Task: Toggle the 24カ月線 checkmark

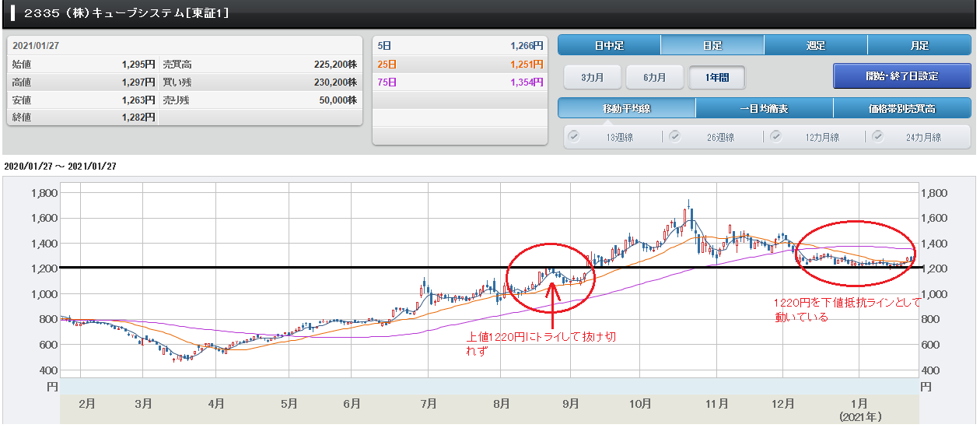Action: pyautogui.click(x=877, y=136)
